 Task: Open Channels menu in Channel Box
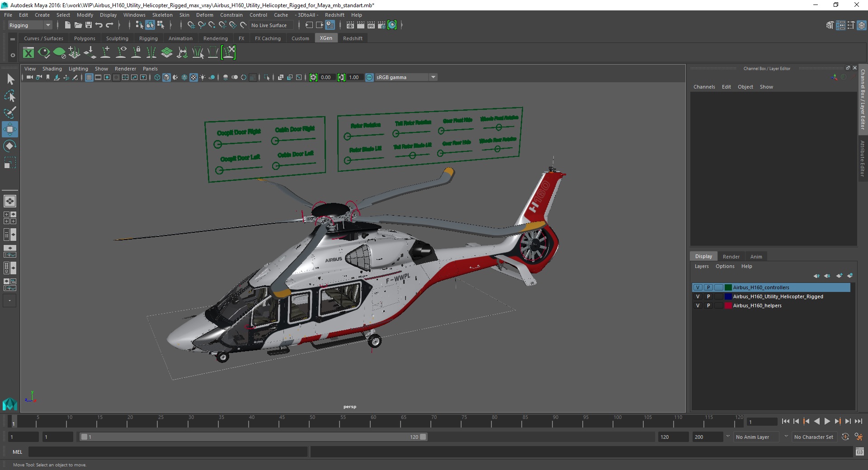pos(704,87)
